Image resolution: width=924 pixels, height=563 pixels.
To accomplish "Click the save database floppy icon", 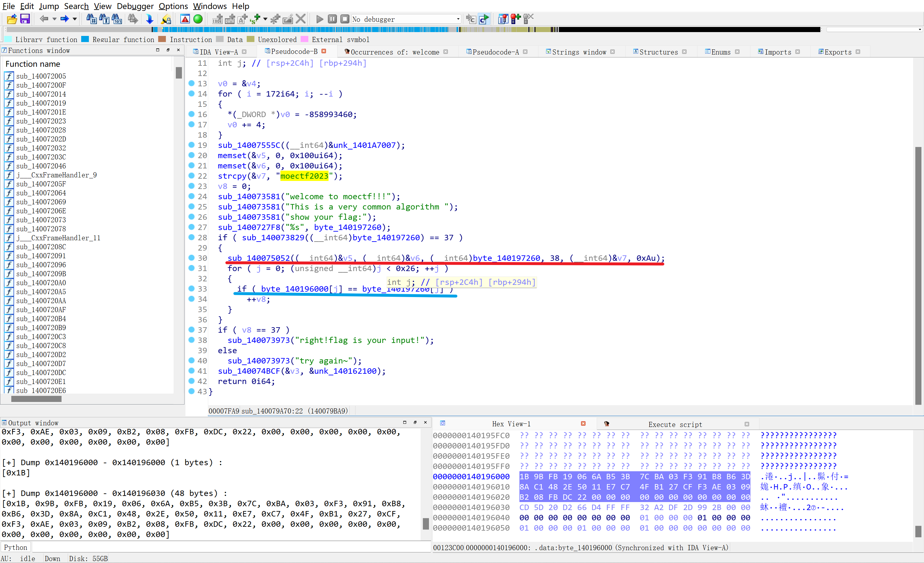I will click(x=25, y=19).
